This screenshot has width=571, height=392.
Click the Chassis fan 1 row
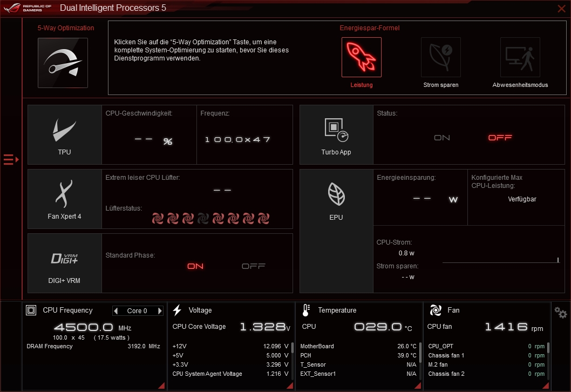[x=486, y=355]
